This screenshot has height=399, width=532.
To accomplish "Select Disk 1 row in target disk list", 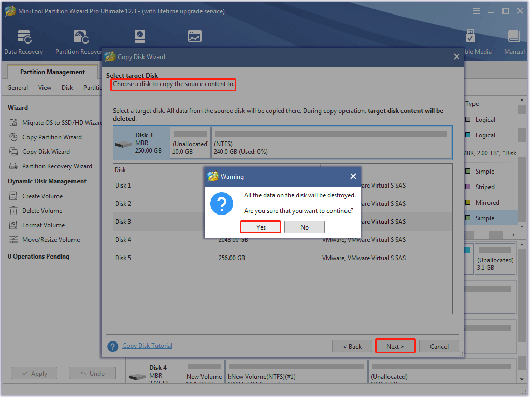I will pos(284,186).
